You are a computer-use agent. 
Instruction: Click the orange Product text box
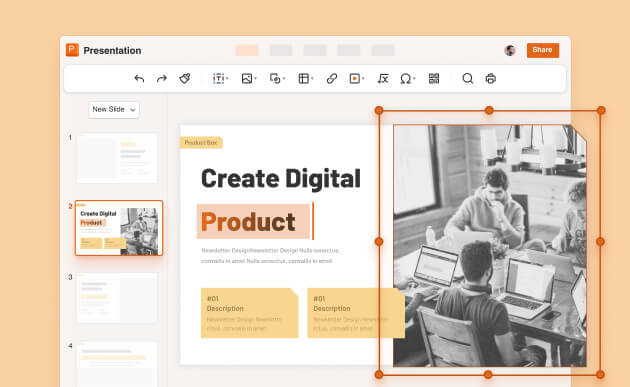254,221
